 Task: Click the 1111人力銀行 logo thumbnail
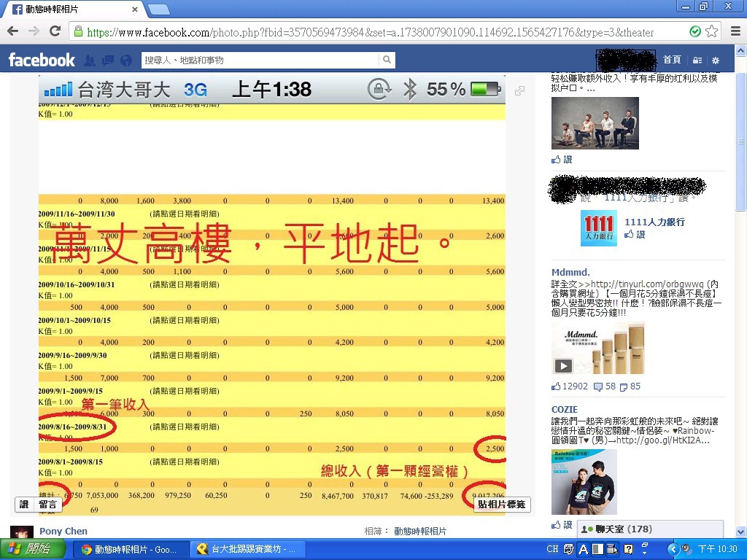pos(599,228)
